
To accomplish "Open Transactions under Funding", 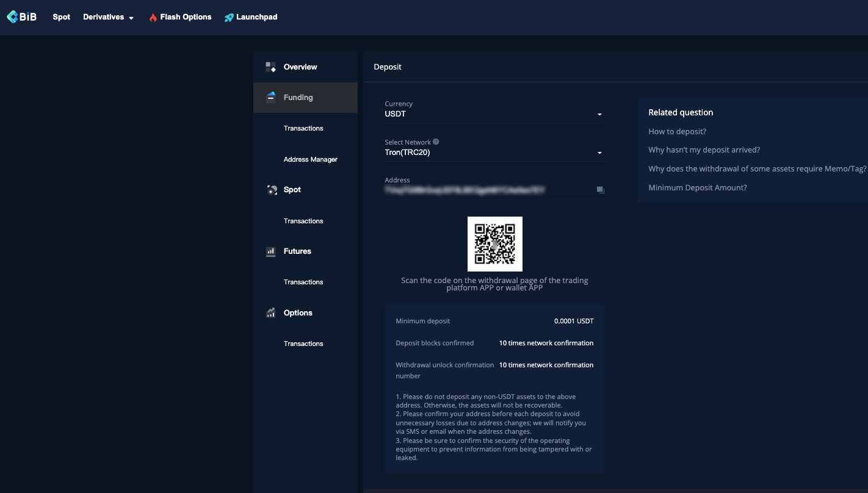I will tap(303, 128).
